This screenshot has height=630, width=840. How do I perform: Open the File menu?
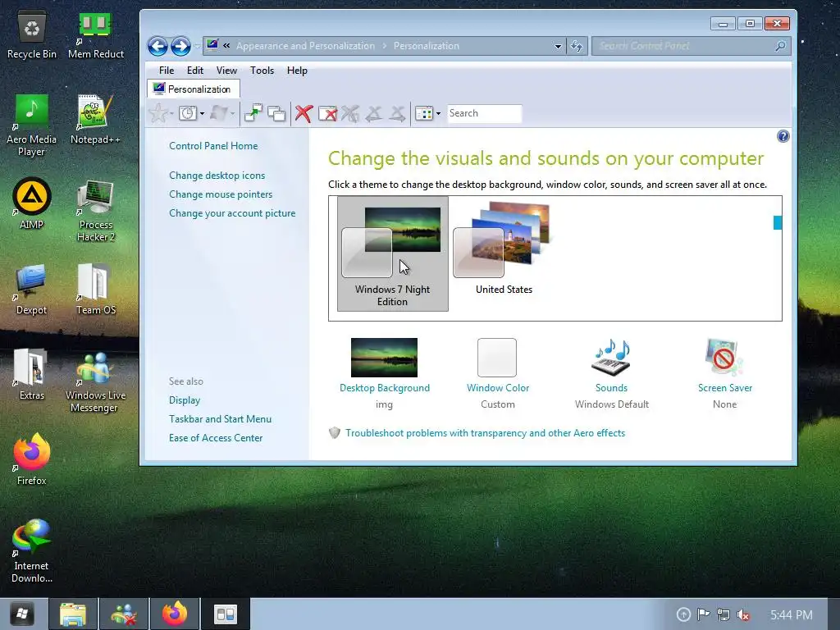(x=167, y=71)
